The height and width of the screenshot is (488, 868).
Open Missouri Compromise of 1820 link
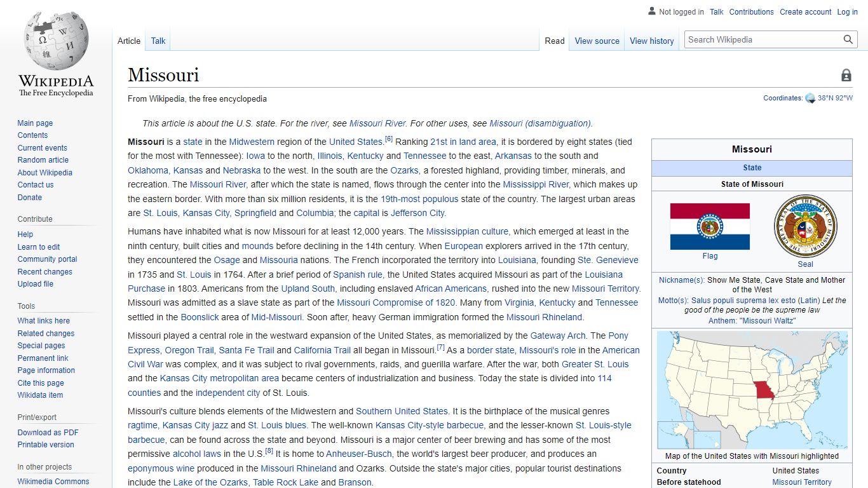coord(396,302)
